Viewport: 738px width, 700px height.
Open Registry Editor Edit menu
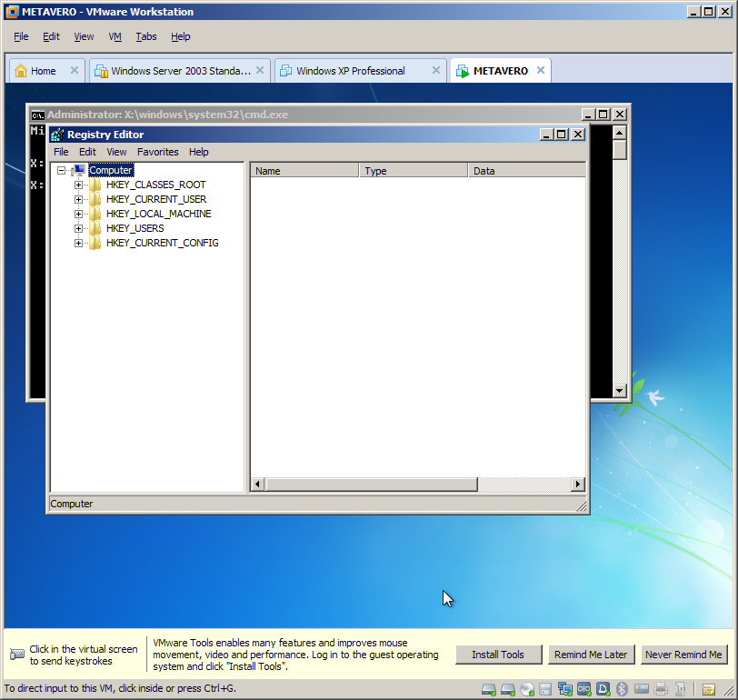point(87,152)
